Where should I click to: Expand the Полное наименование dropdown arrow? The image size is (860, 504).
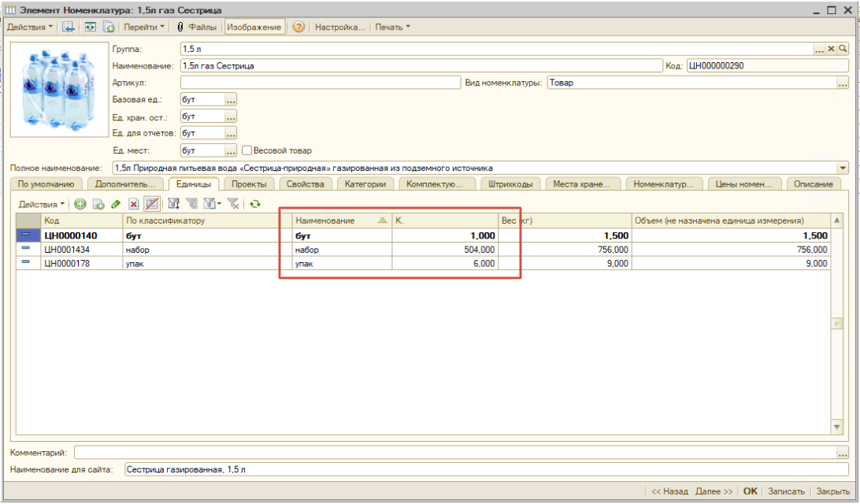click(843, 168)
